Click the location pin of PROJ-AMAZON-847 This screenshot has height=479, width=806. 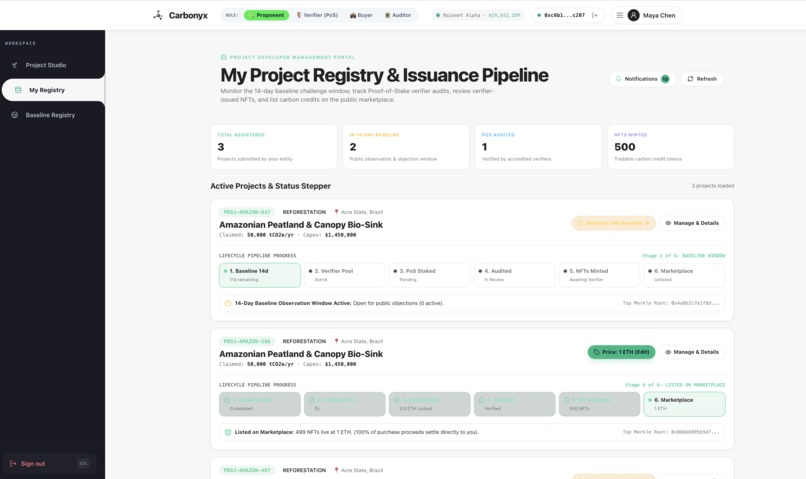(337, 212)
